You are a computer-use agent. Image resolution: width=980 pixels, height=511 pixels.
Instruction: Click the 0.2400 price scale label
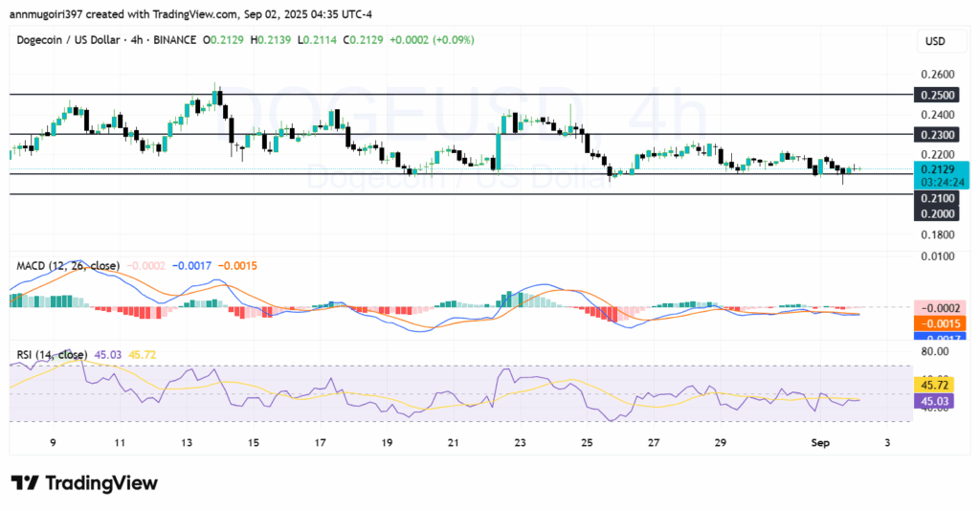(x=938, y=115)
